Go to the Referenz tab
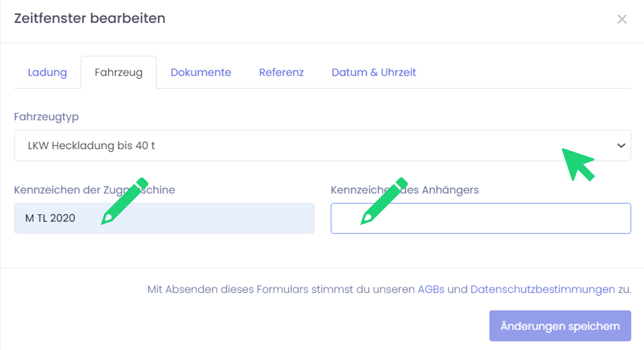Image resolution: width=644 pixels, height=350 pixels. (x=281, y=72)
